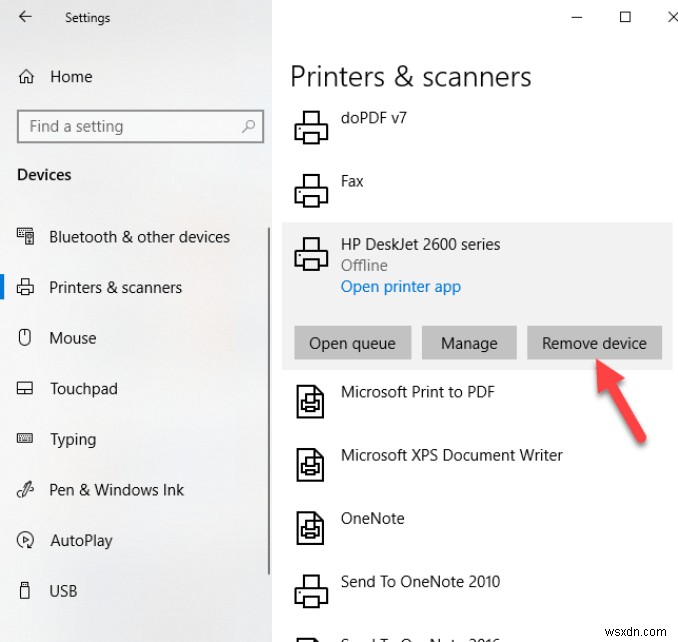Image resolution: width=678 pixels, height=642 pixels.
Task: Open the Home icon
Action: [26, 77]
